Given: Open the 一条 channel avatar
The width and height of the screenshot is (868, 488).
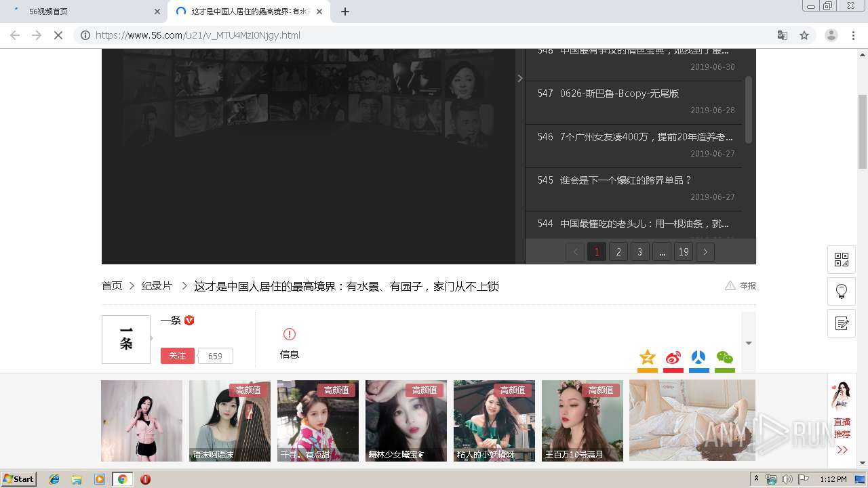Looking at the screenshot, I should coord(126,339).
